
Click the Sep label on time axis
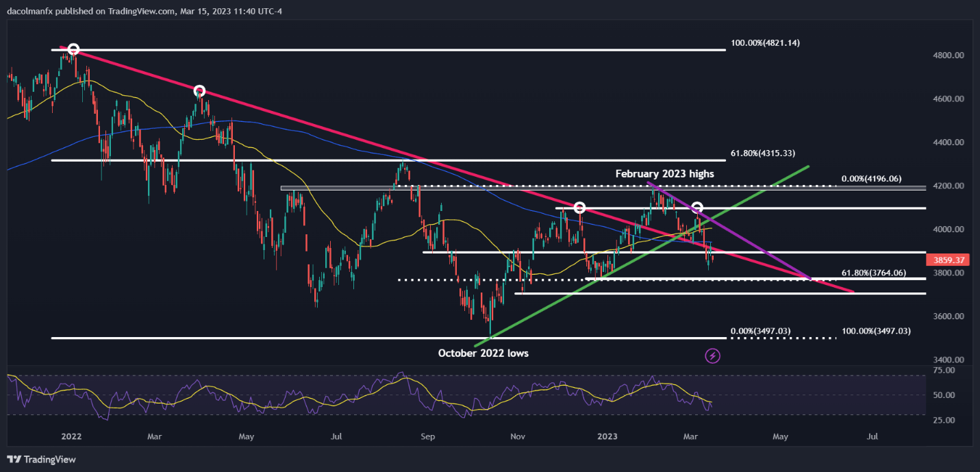427,436
